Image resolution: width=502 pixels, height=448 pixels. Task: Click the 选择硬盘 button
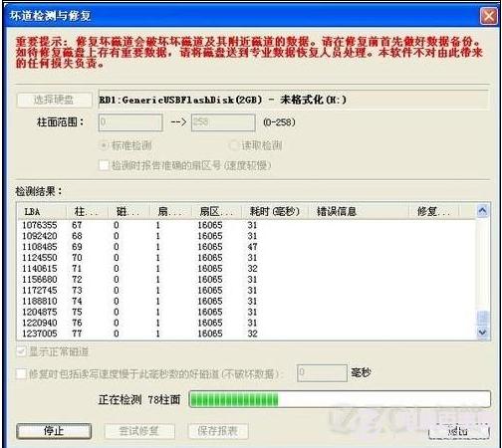click(54, 100)
